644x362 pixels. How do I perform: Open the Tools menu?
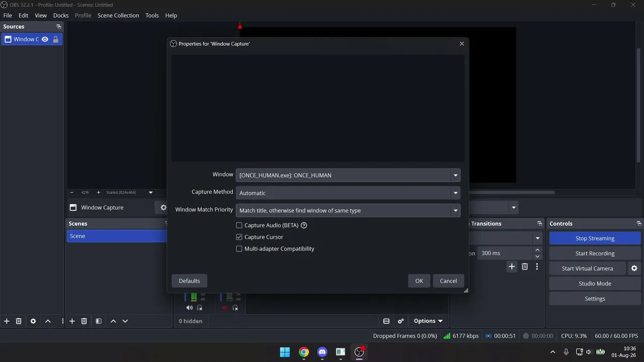click(152, 15)
